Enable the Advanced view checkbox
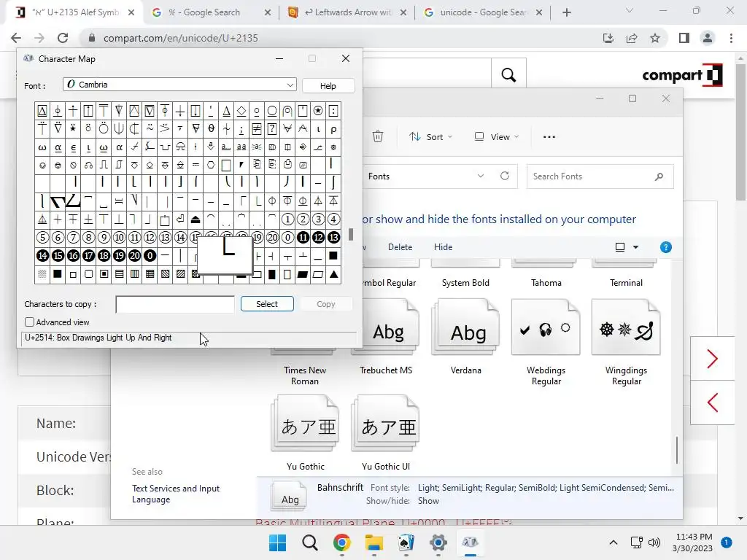 pos(29,322)
